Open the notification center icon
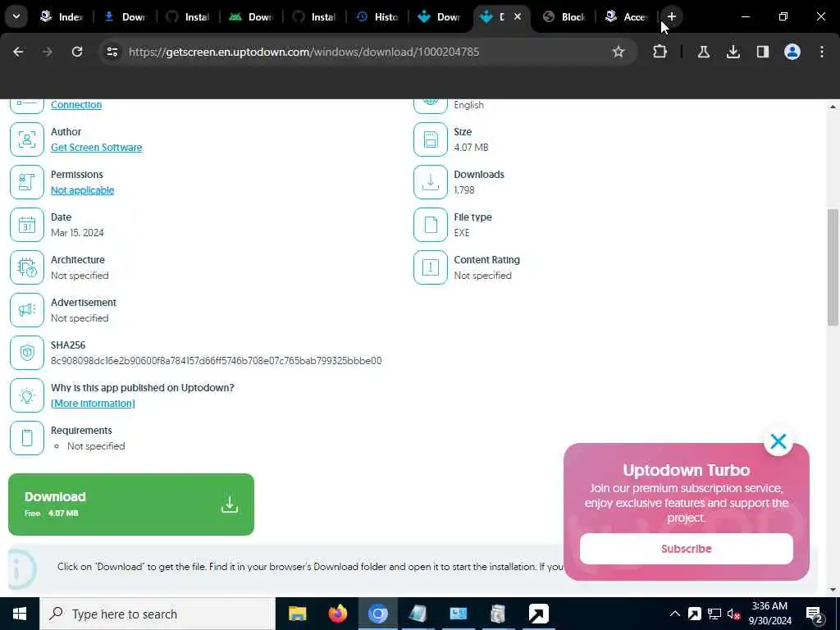 pos(815,614)
